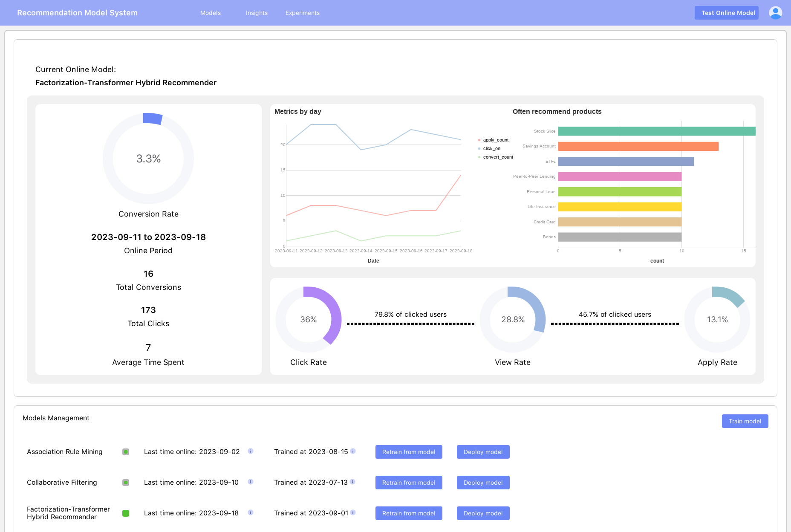The height and width of the screenshot is (532, 791).
Task: Click 'Often recommend products' chart title
Action: pos(557,111)
